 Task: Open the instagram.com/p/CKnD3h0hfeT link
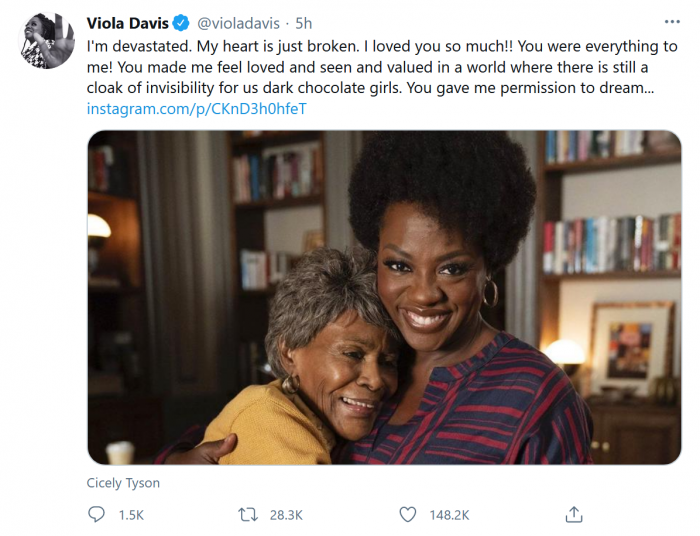coord(196,108)
